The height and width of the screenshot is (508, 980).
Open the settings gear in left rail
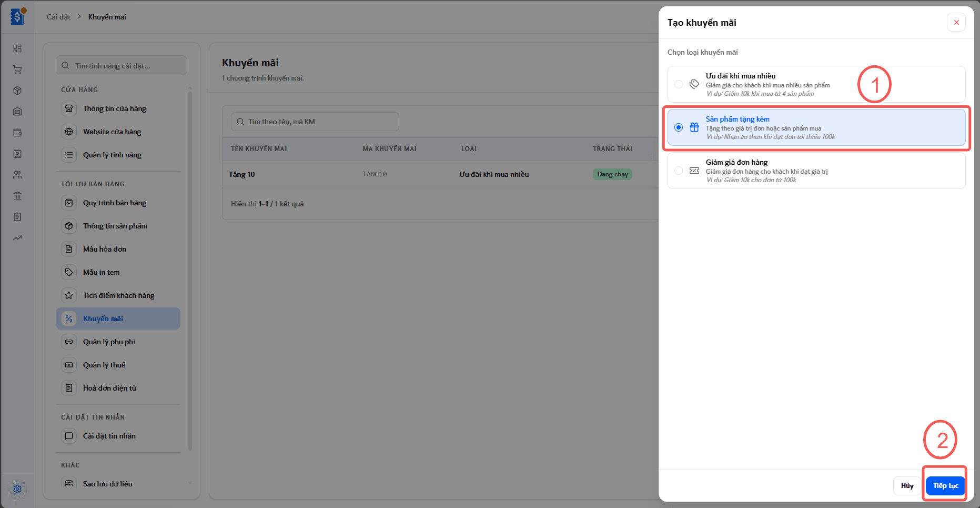click(17, 489)
